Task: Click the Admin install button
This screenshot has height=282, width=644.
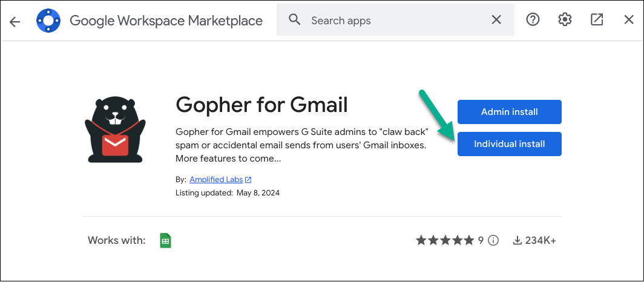Action: [x=509, y=112]
